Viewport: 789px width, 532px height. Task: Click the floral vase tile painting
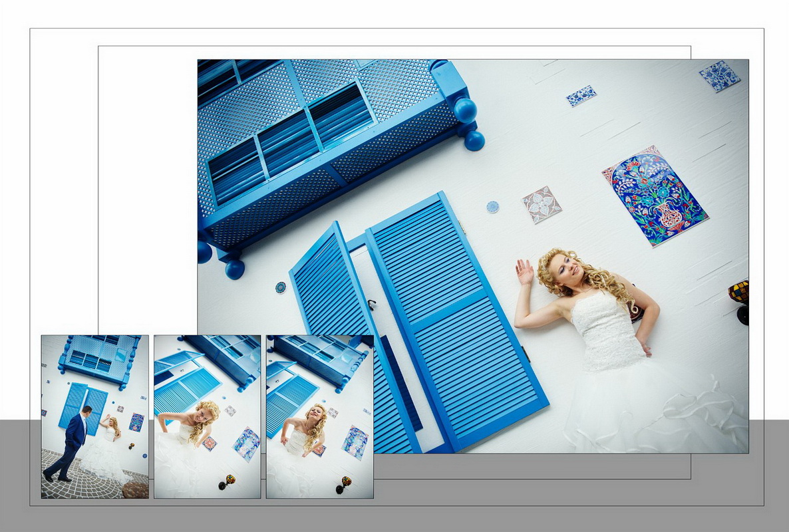[655, 196]
